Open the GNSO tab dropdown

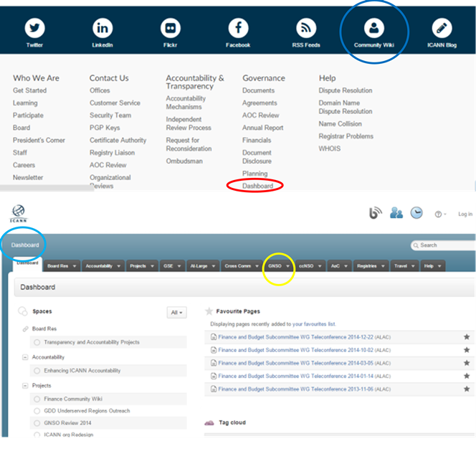click(x=287, y=266)
